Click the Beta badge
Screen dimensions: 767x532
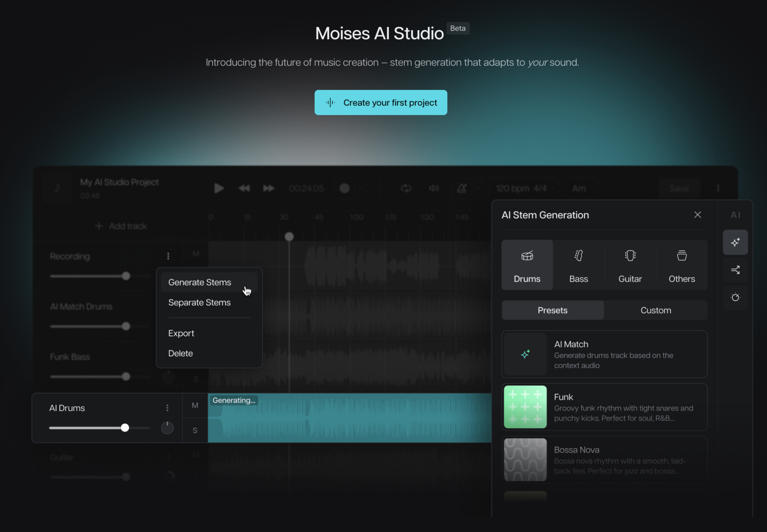[x=458, y=28]
